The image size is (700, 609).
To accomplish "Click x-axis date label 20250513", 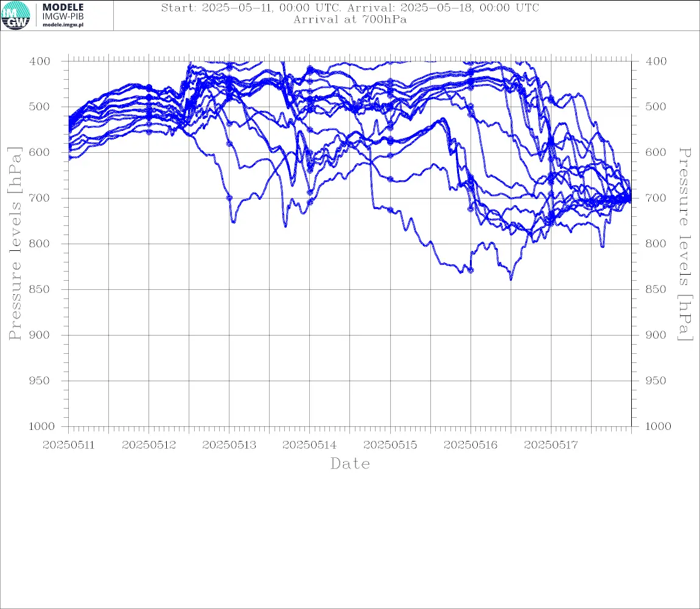I will click(x=229, y=445).
